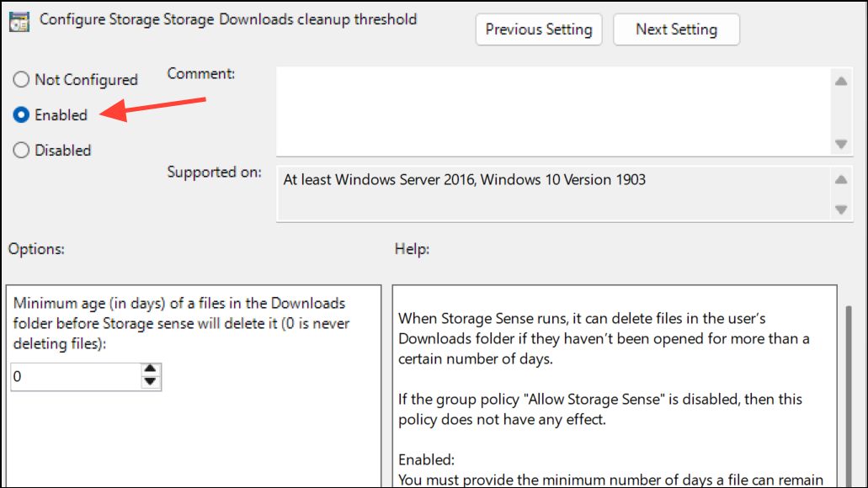Increase minimum age days with up spinner

tap(151, 369)
